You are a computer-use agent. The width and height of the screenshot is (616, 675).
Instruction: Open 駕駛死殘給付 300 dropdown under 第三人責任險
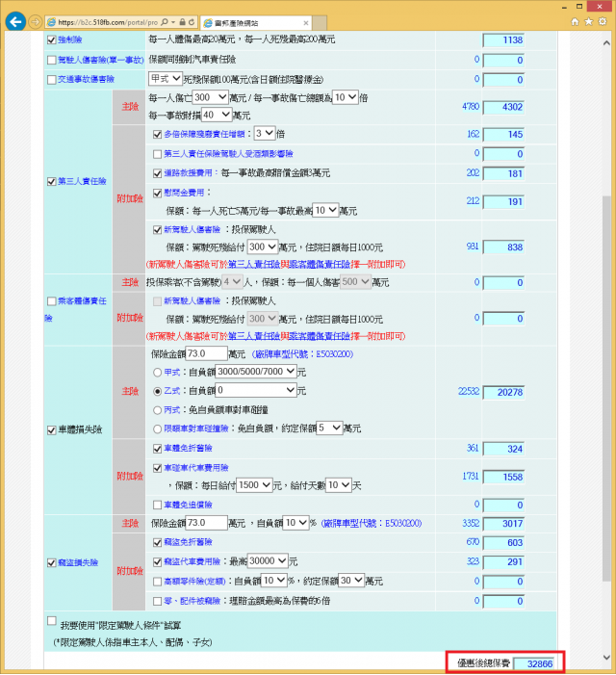coord(263,247)
